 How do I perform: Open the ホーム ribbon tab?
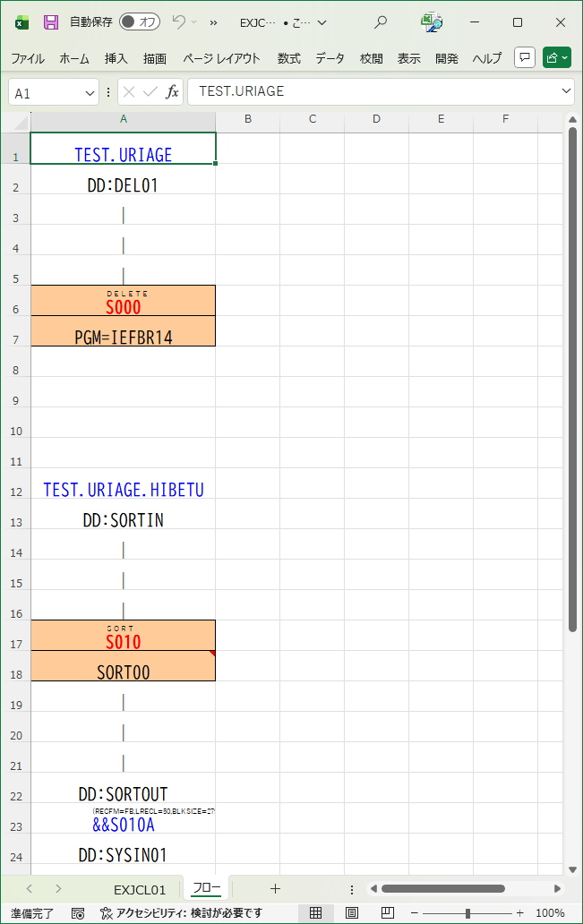click(x=74, y=59)
